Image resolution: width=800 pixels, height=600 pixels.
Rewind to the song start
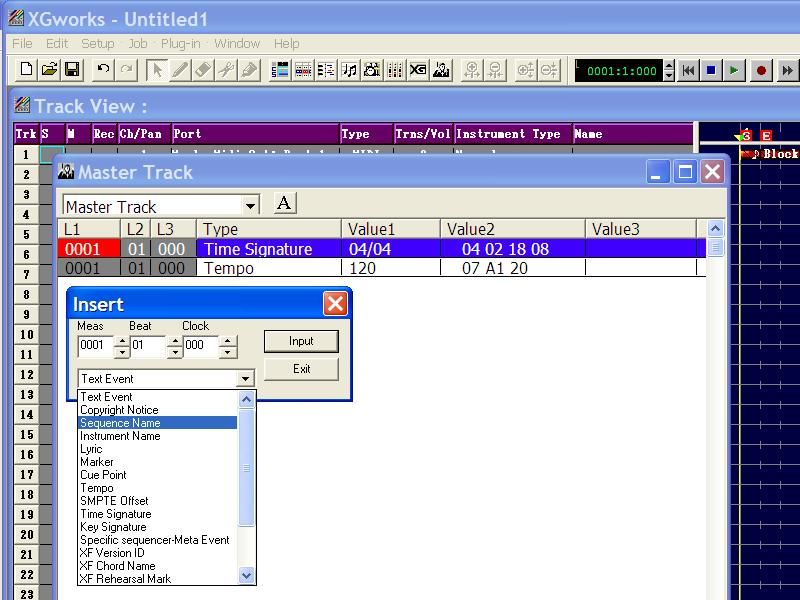pos(688,70)
